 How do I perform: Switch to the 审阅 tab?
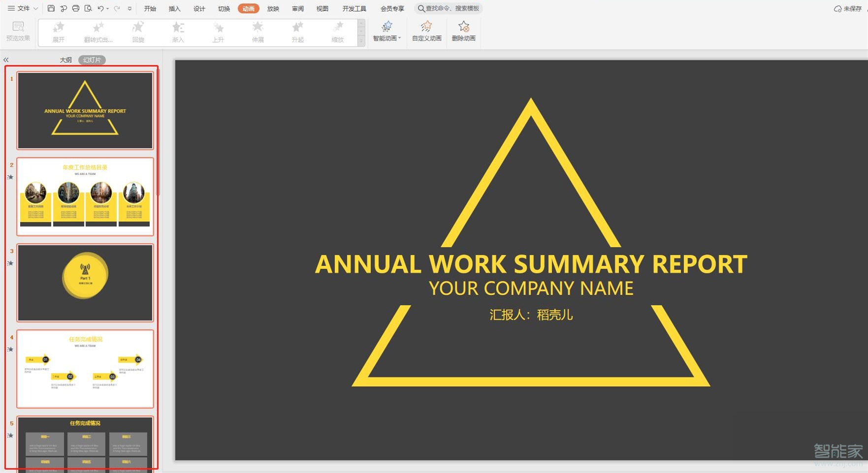tap(298, 8)
